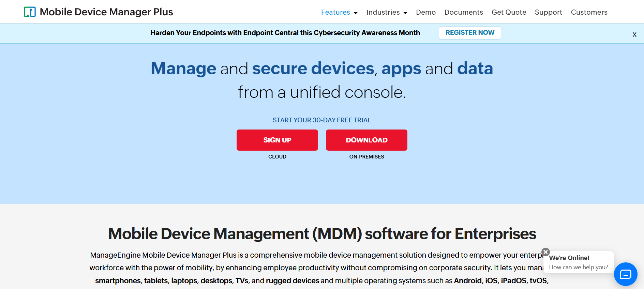Click the Mobile Device Manager Plus logo icon
The image size is (644, 289).
(30, 12)
